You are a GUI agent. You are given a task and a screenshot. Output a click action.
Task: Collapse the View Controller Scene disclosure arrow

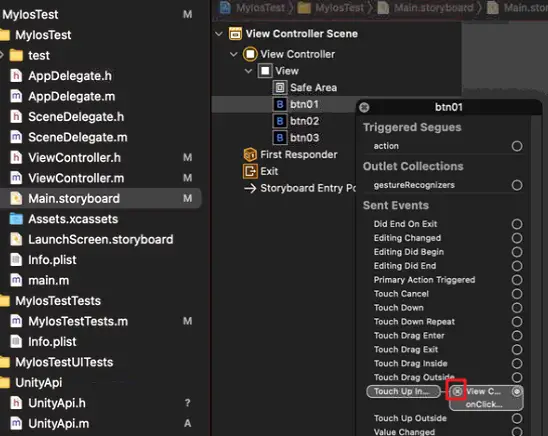[219, 34]
